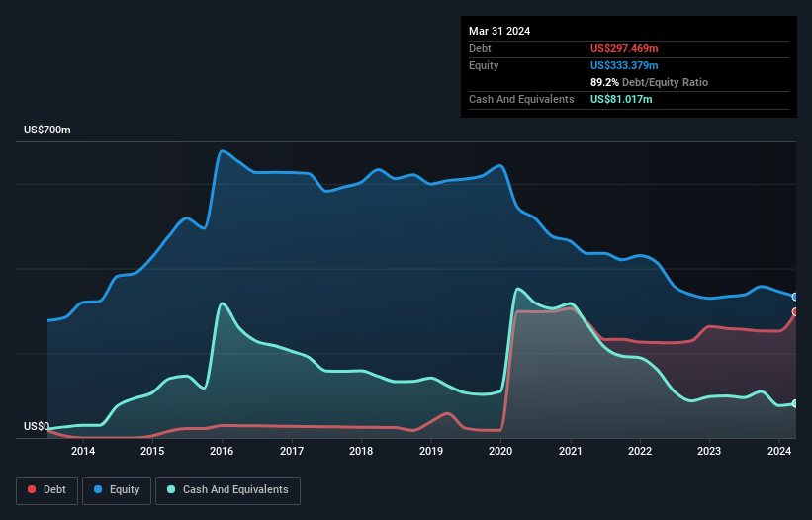
Task: Click the 2021 x-axis label
Action: (x=570, y=451)
